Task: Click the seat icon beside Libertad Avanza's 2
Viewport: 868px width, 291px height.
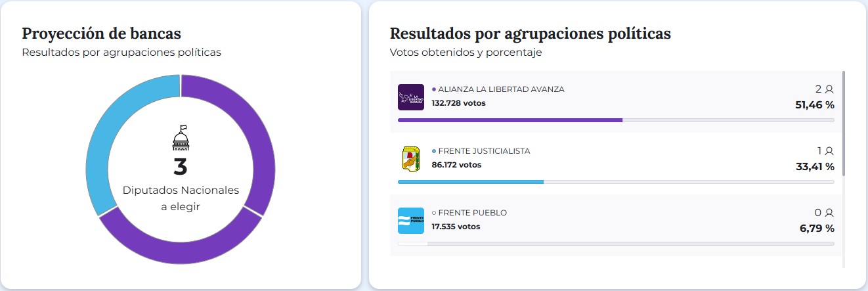Action: 829,89
